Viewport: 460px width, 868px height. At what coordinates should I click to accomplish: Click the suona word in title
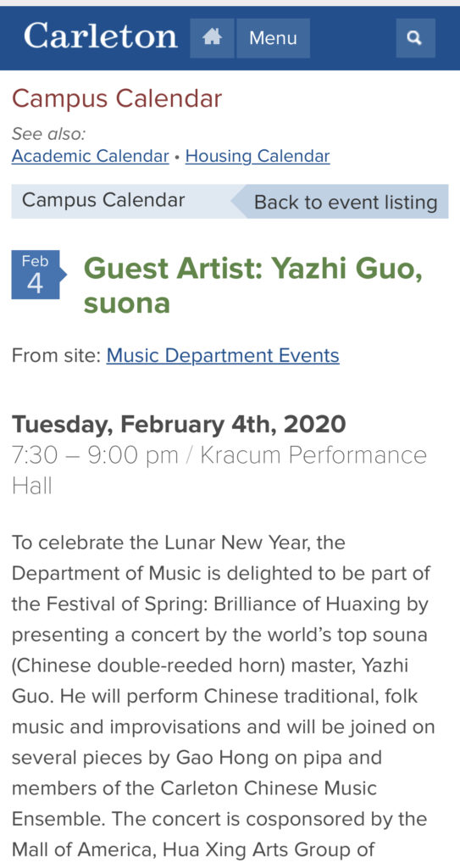127,304
